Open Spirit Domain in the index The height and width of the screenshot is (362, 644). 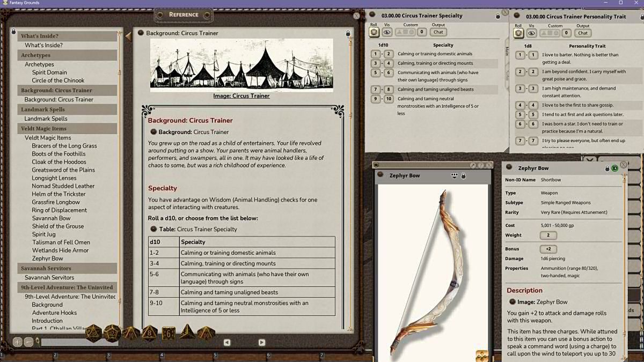[49, 72]
